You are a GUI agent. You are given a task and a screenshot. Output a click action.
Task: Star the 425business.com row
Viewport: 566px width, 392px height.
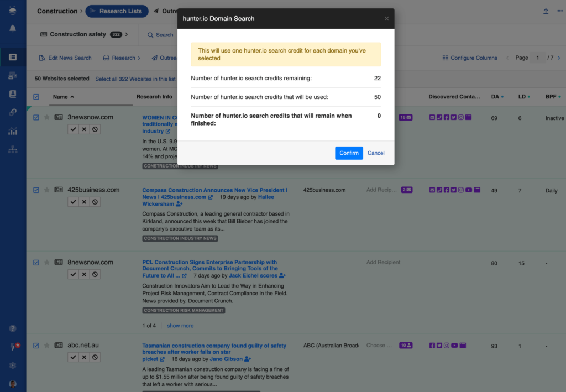[46, 190]
